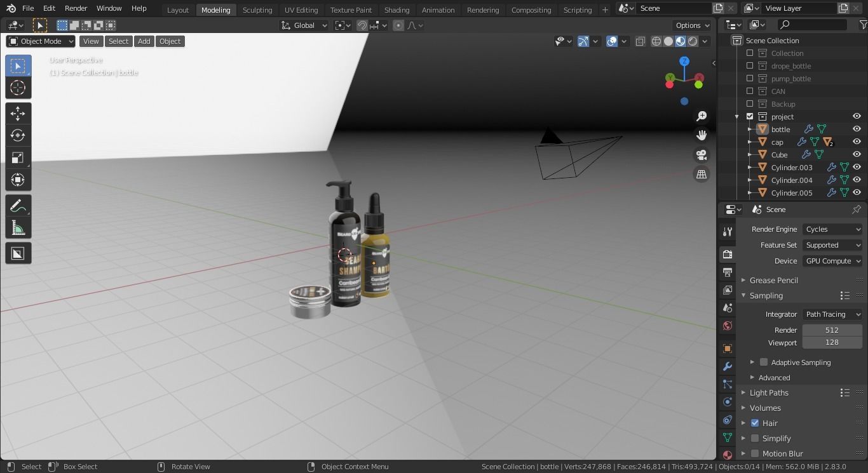This screenshot has width=868, height=473.
Task: Expand the Light Paths panel
Action: [769, 392]
